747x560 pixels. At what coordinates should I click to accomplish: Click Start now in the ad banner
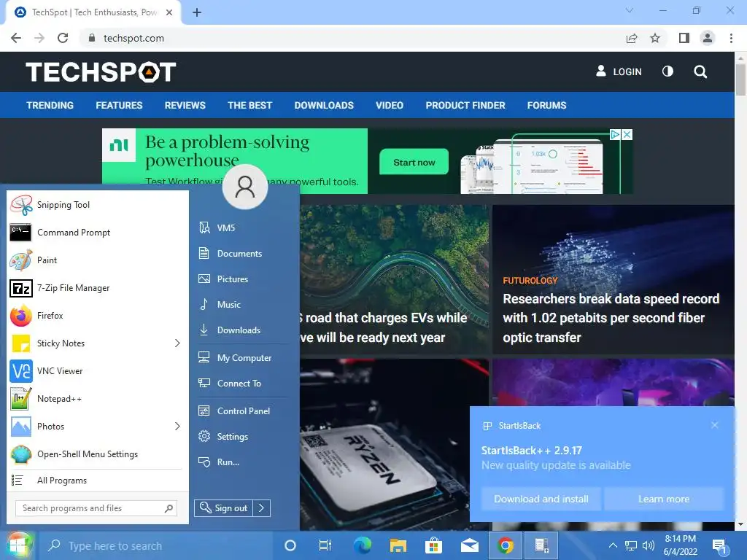pos(414,163)
